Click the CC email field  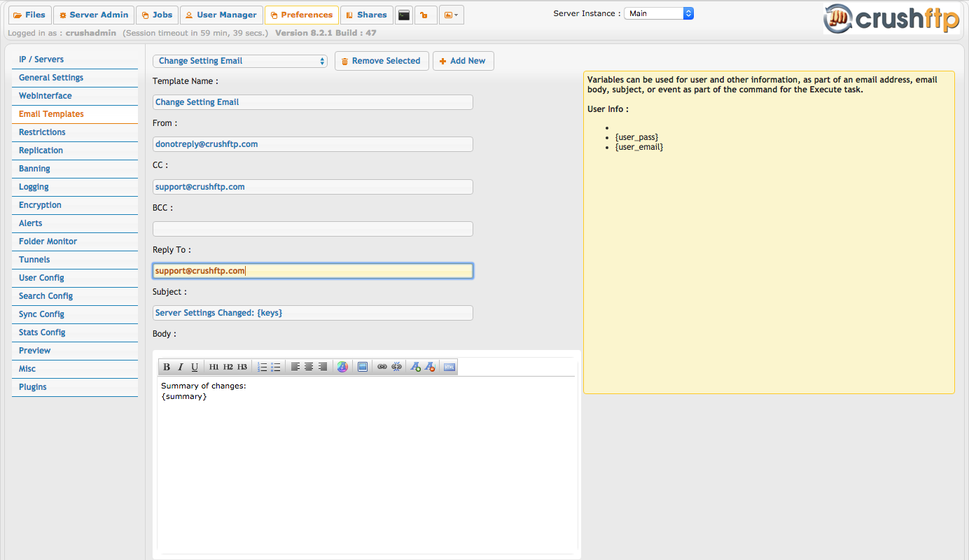click(313, 187)
